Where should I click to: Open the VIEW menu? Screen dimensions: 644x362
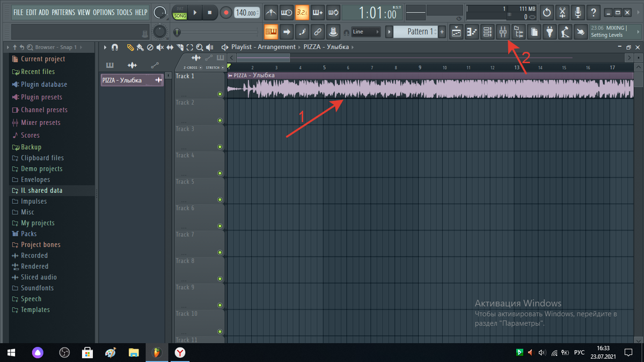pyautogui.click(x=84, y=12)
